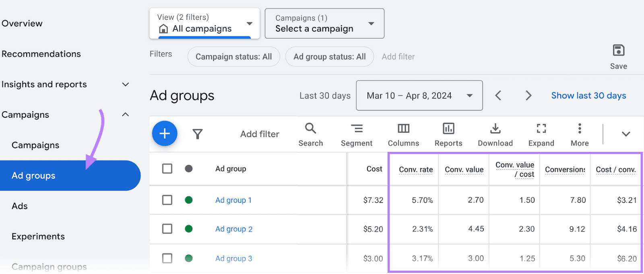The height and width of the screenshot is (274, 644).
Task: Open the More options menu
Action: point(580,135)
